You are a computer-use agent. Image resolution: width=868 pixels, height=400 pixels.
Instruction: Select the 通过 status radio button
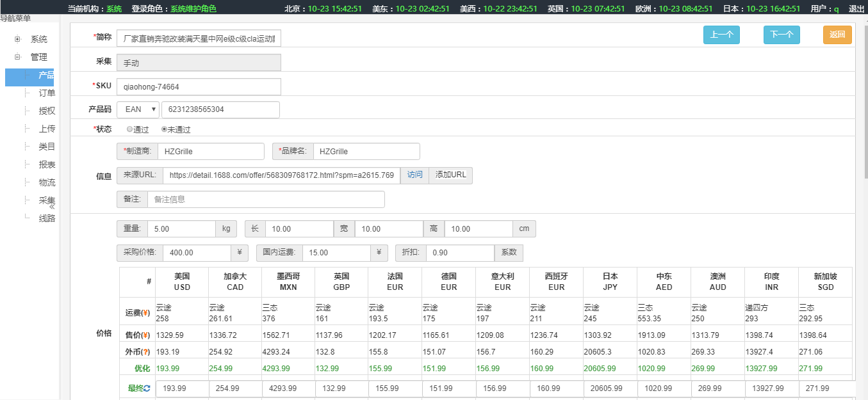(x=130, y=129)
